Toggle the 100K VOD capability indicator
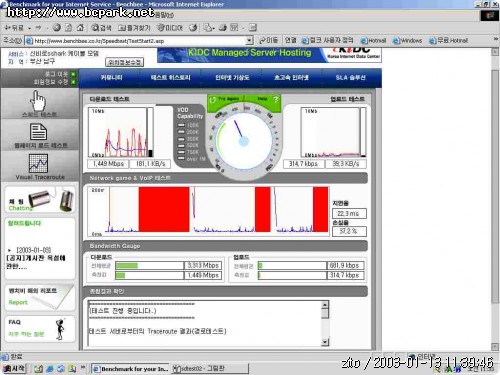The height and width of the screenshot is (375, 500). 181,125
